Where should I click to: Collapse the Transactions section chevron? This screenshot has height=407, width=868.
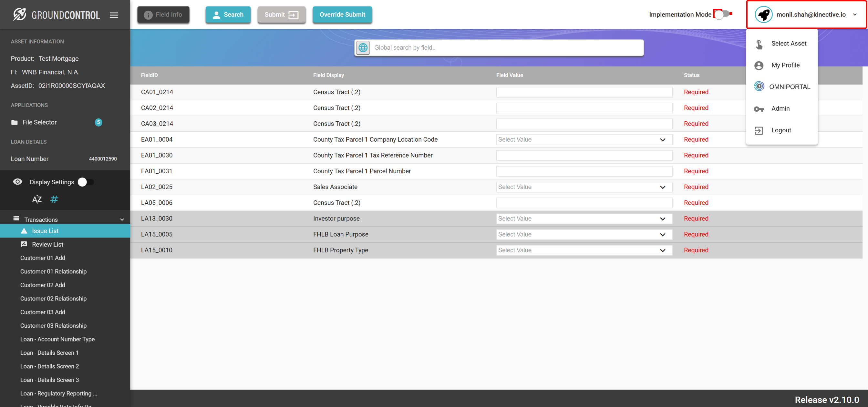pyautogui.click(x=122, y=220)
